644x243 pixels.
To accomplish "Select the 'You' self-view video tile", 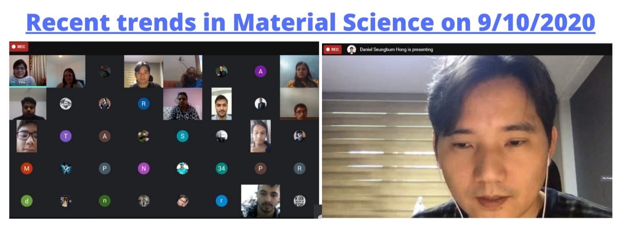I will 28,71.
